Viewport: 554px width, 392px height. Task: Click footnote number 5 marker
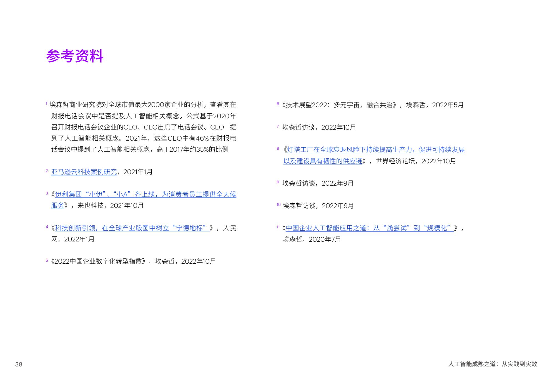[x=47, y=260]
